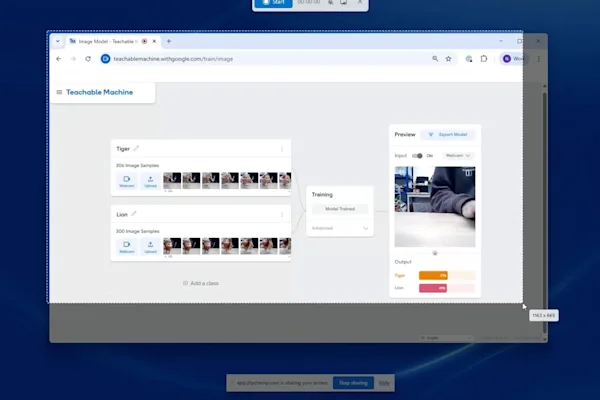Click the orange Tiger output bar

(x=433, y=276)
